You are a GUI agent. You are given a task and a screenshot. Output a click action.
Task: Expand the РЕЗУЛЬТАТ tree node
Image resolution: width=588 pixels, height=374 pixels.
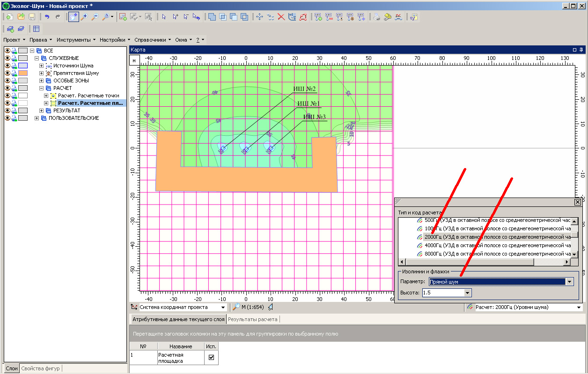(41, 110)
